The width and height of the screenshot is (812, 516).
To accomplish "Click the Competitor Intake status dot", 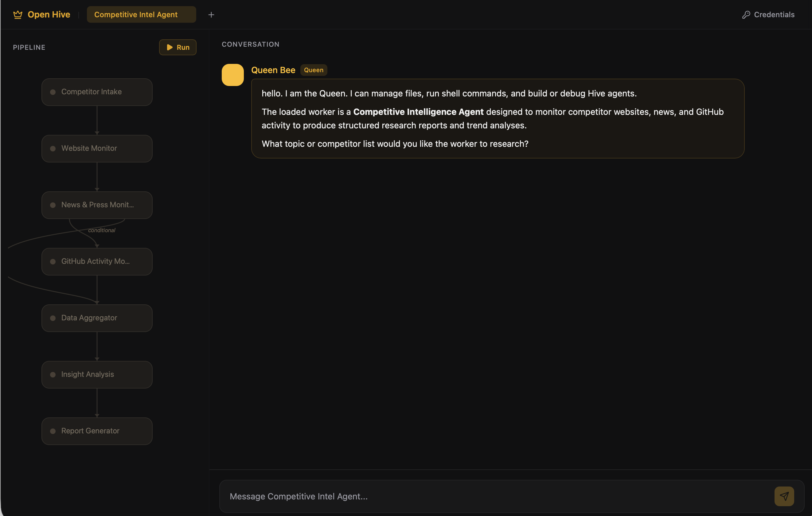I will [53, 92].
